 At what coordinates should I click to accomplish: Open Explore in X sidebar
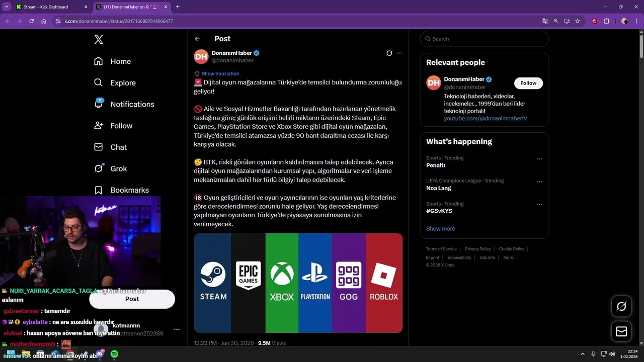pyautogui.click(x=115, y=83)
